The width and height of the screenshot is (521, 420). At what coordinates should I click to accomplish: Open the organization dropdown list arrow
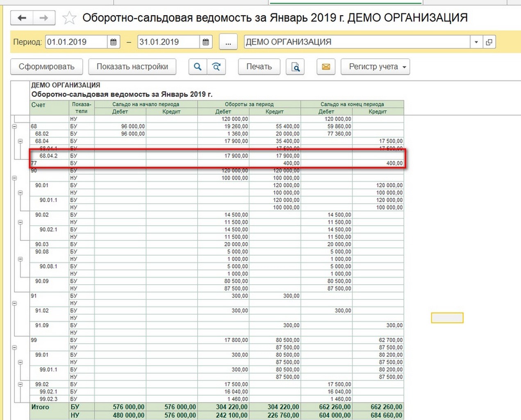[476, 42]
